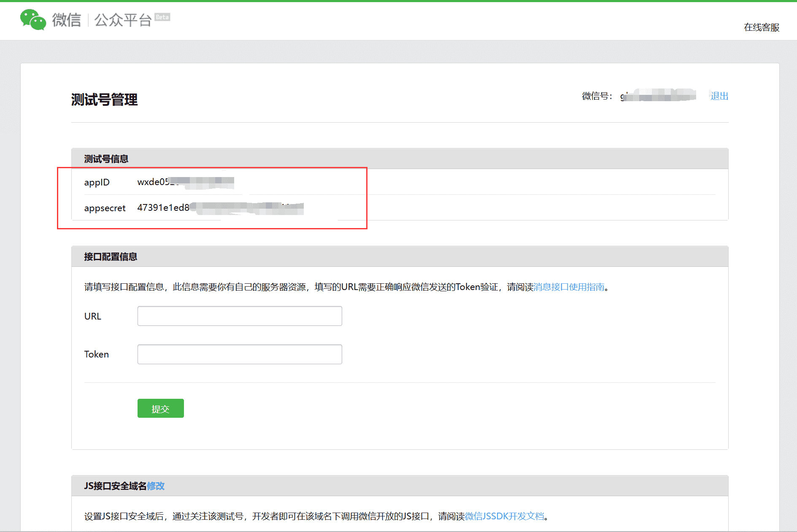The height and width of the screenshot is (532, 797).
Task: Click the 接口配置信息 section header
Action: (110, 256)
